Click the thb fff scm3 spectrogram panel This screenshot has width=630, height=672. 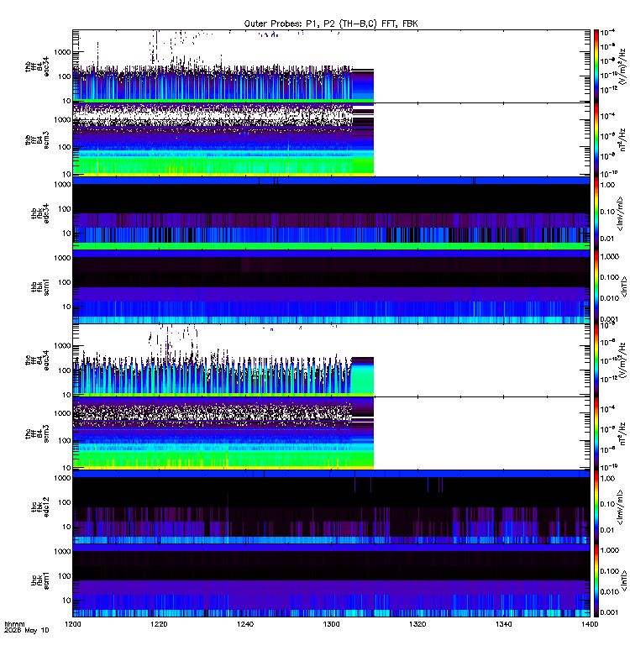(x=331, y=139)
